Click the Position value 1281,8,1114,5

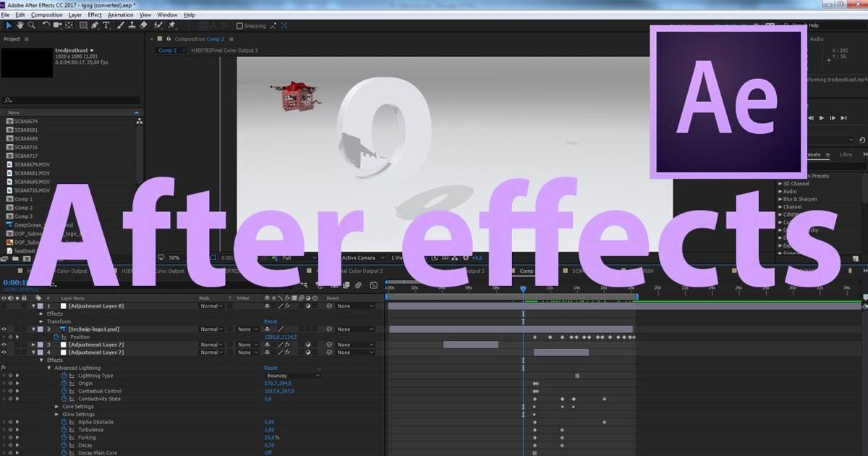point(281,337)
